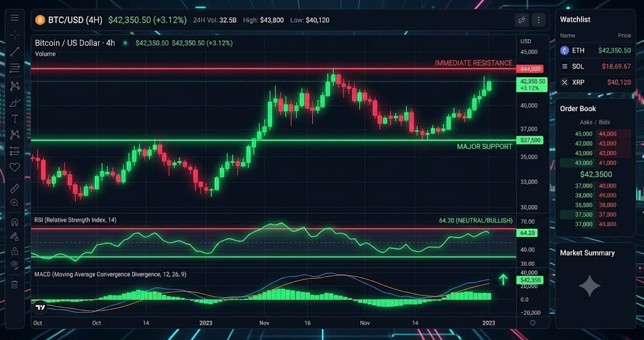Click the green 64.20 RSI value tag
This screenshot has width=644, height=340.
[x=528, y=233]
